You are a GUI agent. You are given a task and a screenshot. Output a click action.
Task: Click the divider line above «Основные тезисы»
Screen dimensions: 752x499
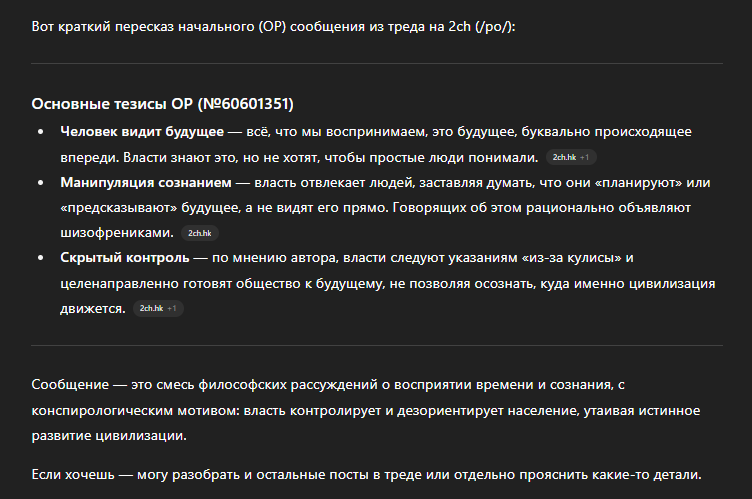(x=376, y=64)
